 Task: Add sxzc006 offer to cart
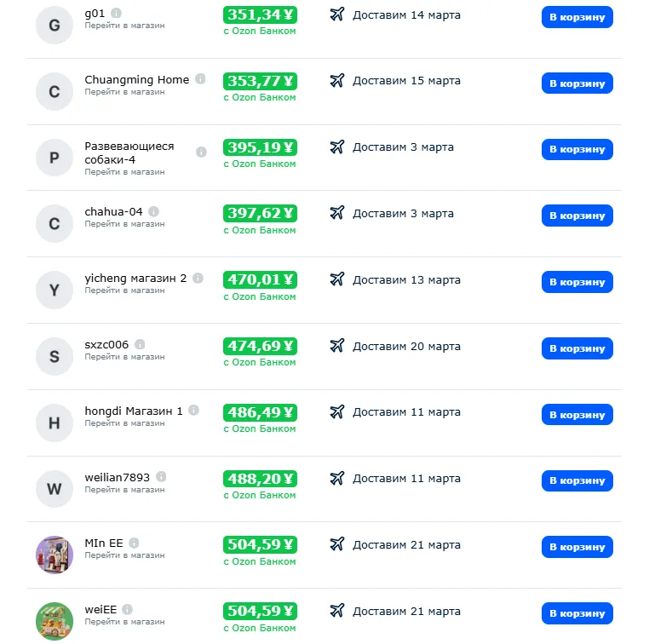point(577,348)
